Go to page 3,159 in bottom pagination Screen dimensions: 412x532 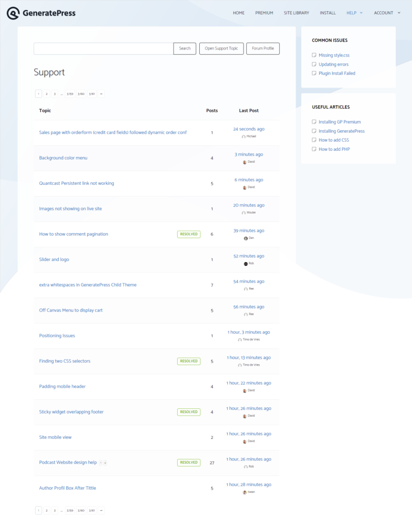point(70,510)
